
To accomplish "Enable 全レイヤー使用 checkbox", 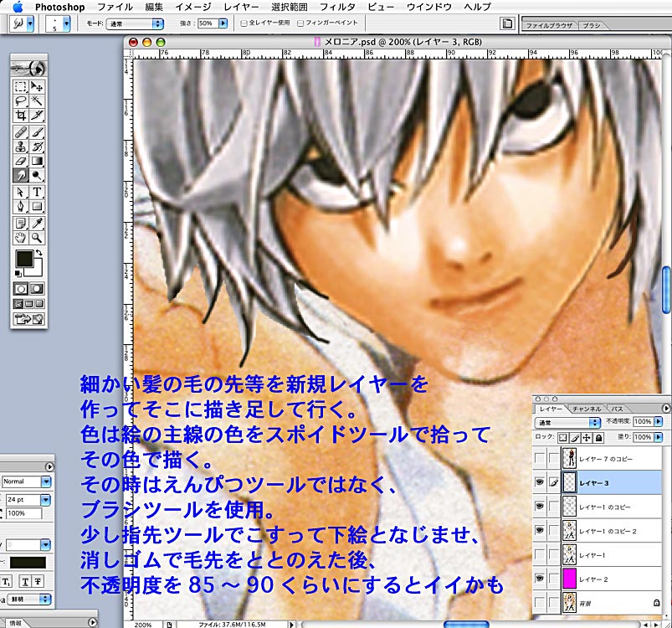I will (x=244, y=23).
